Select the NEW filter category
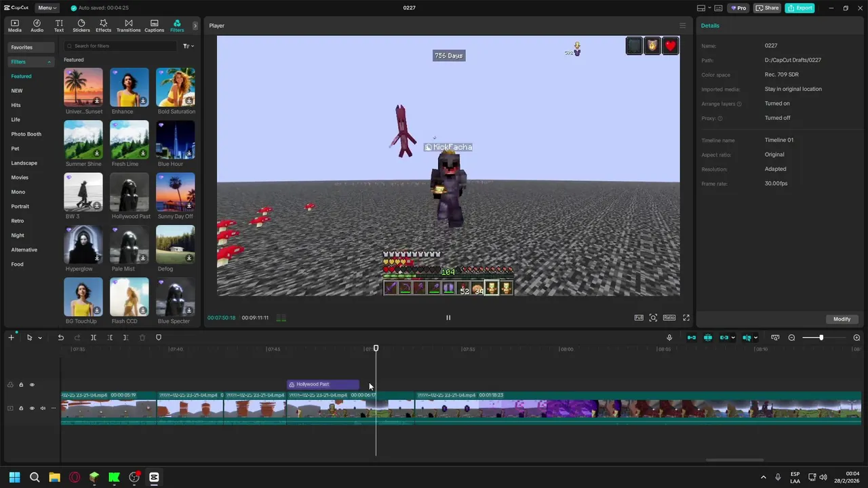868x488 pixels. pos(17,91)
